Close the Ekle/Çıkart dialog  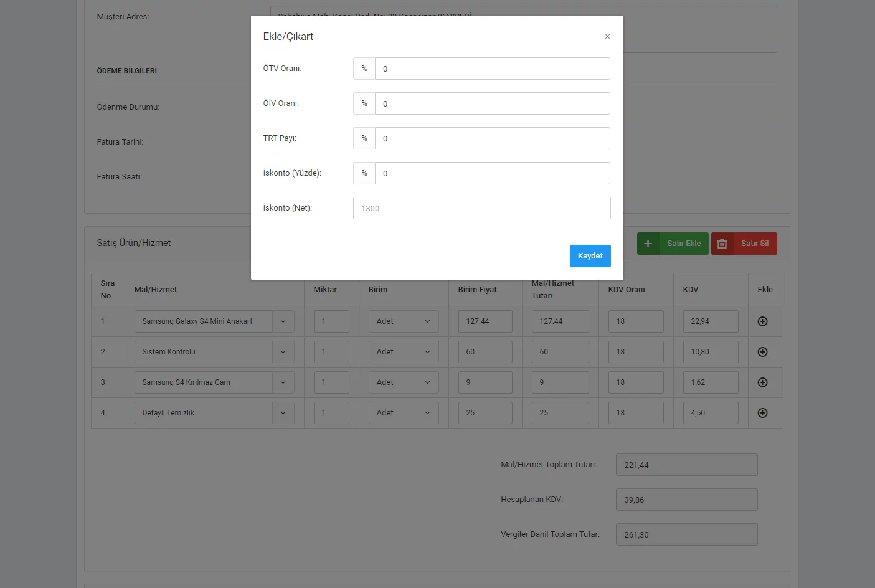click(x=607, y=37)
